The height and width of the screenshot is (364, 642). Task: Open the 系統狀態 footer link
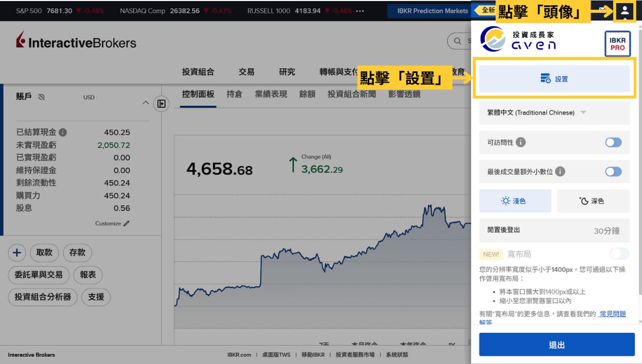tap(397, 355)
